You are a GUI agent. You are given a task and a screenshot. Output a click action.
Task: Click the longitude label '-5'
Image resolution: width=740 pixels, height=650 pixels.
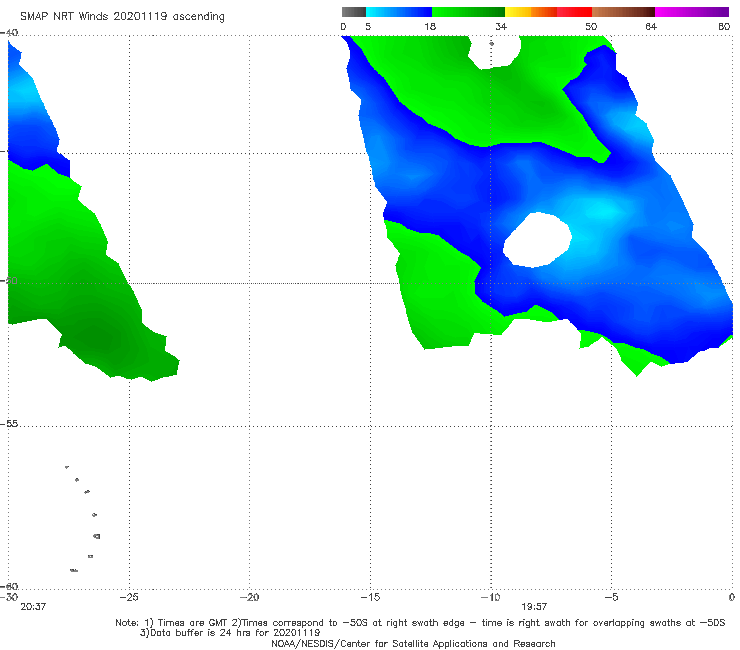[611, 597]
